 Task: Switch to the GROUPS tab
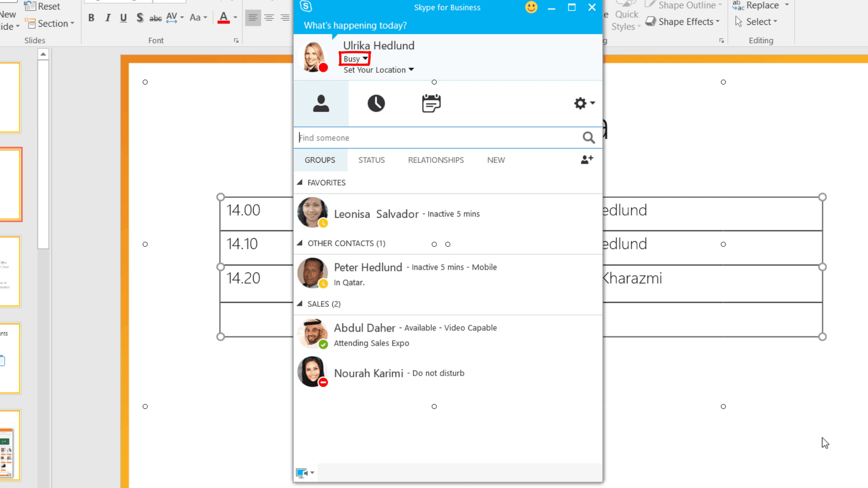[320, 160]
